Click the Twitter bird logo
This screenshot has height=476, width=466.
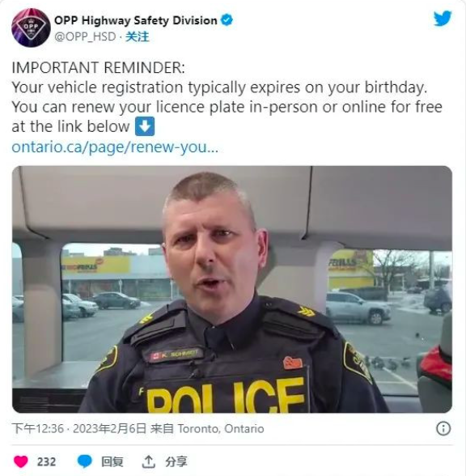(x=443, y=19)
